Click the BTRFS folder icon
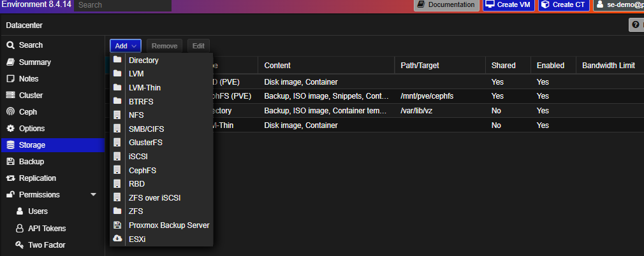 tap(117, 101)
